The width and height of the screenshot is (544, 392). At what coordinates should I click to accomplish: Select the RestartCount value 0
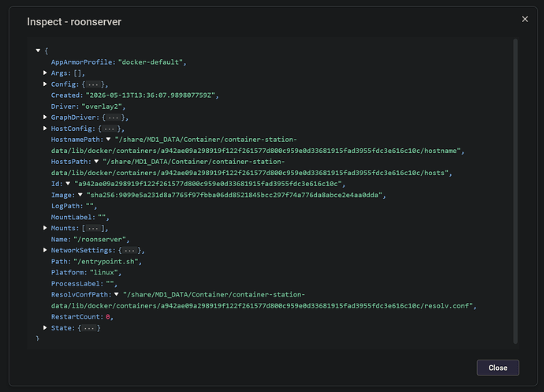point(108,316)
